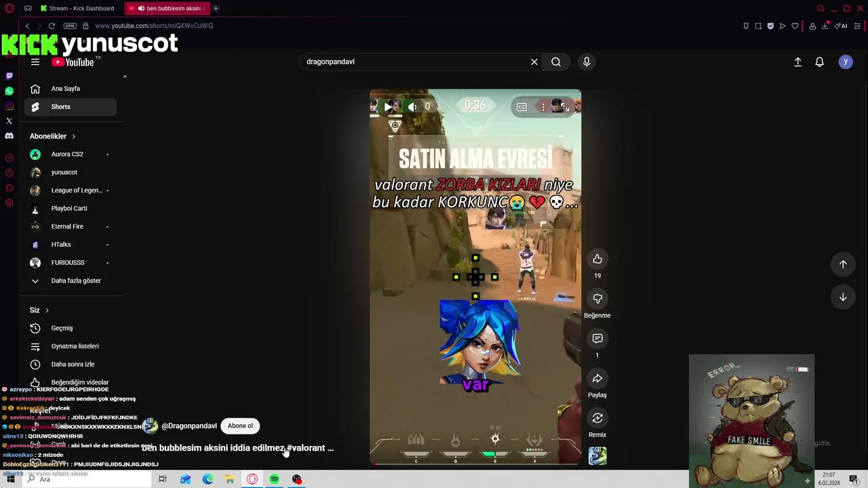This screenshot has height=488, width=868.
Task: Go to the previous short arrow
Action: pos(843,264)
